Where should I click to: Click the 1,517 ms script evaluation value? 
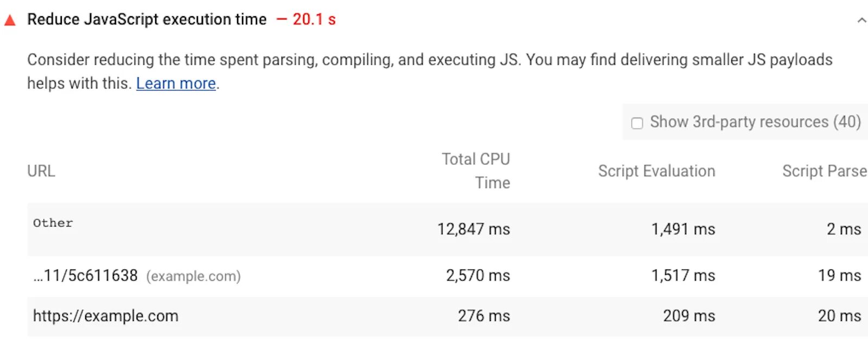[x=683, y=275]
